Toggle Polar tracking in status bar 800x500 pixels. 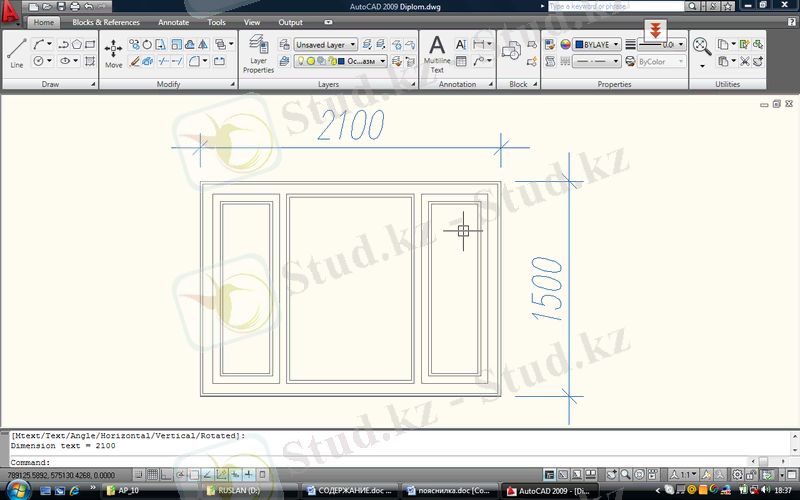pos(180,474)
